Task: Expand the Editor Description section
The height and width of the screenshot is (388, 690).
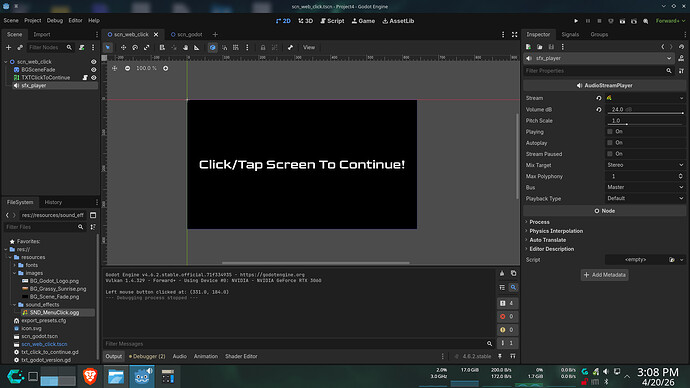Action: pyautogui.click(x=552, y=249)
